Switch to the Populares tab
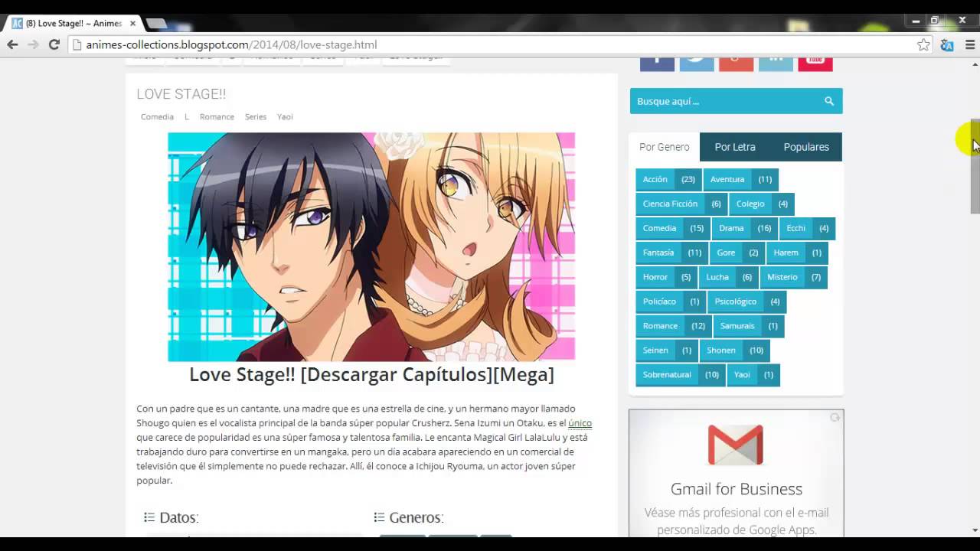980x551 pixels. pyautogui.click(x=806, y=147)
